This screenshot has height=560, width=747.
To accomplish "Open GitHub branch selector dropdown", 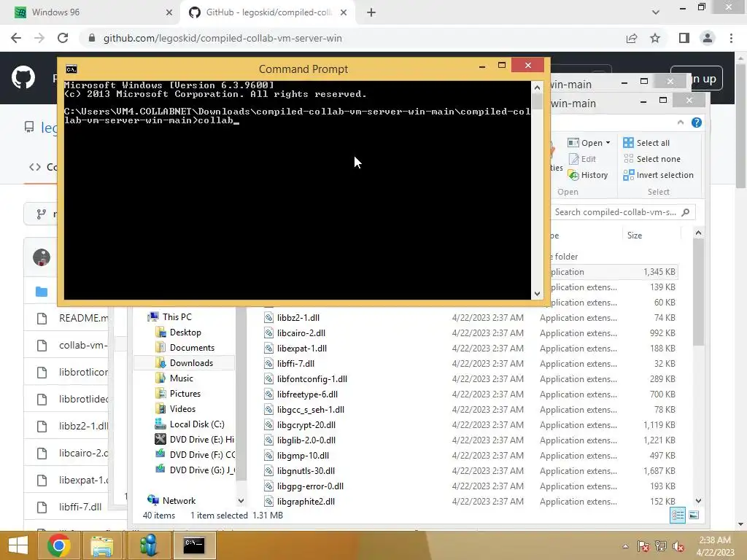I will (41, 214).
